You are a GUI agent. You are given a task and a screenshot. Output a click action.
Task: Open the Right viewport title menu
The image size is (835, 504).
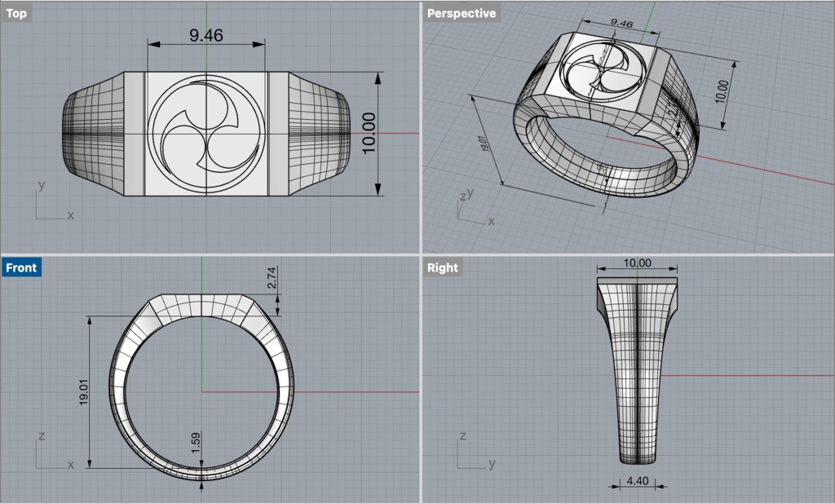point(441,267)
